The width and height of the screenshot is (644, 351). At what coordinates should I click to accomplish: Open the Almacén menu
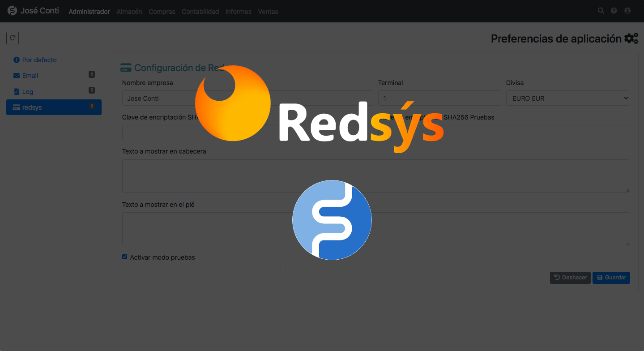[x=129, y=12]
